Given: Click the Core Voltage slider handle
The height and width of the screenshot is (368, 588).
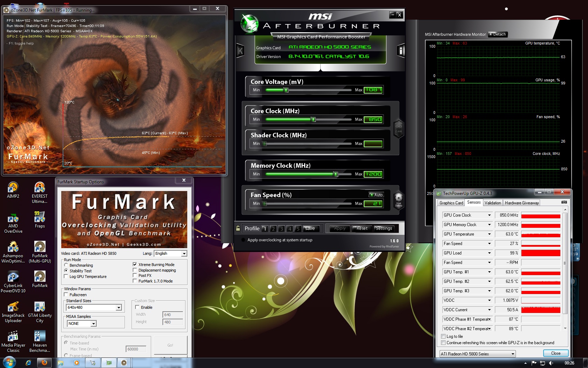Looking at the screenshot, I should point(286,90).
